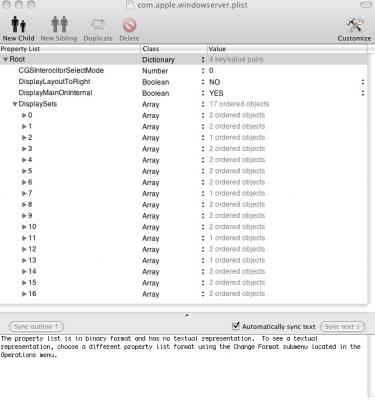Open the Customize toolbar tool
This screenshot has height=400, width=375.
point(354,25)
